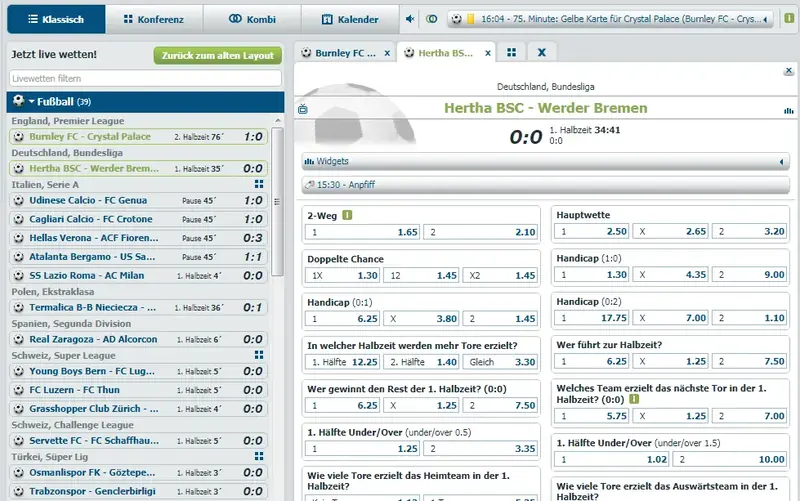Screen dimensions: 800x501
Task: Select Handicap (1:0) odds 9.00
Action: (x=749, y=275)
